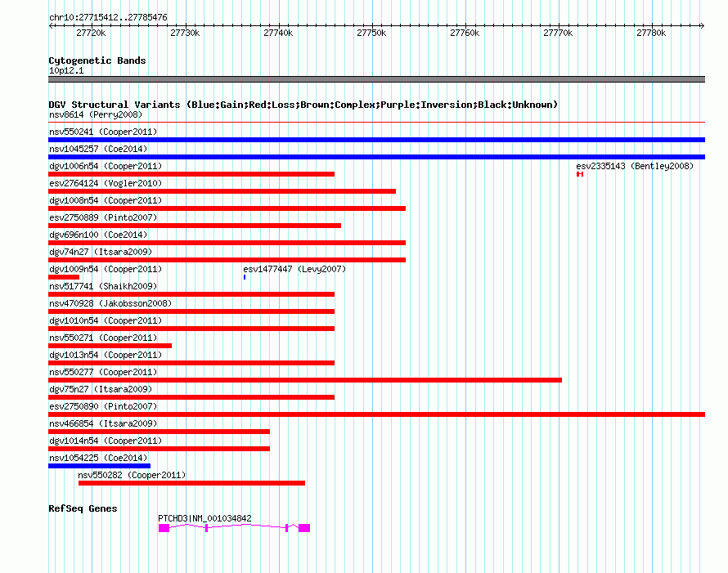Select the short dgv1009n54 (Cooper2011) red bar
Screen dimensions: 728x573
coord(64,277)
